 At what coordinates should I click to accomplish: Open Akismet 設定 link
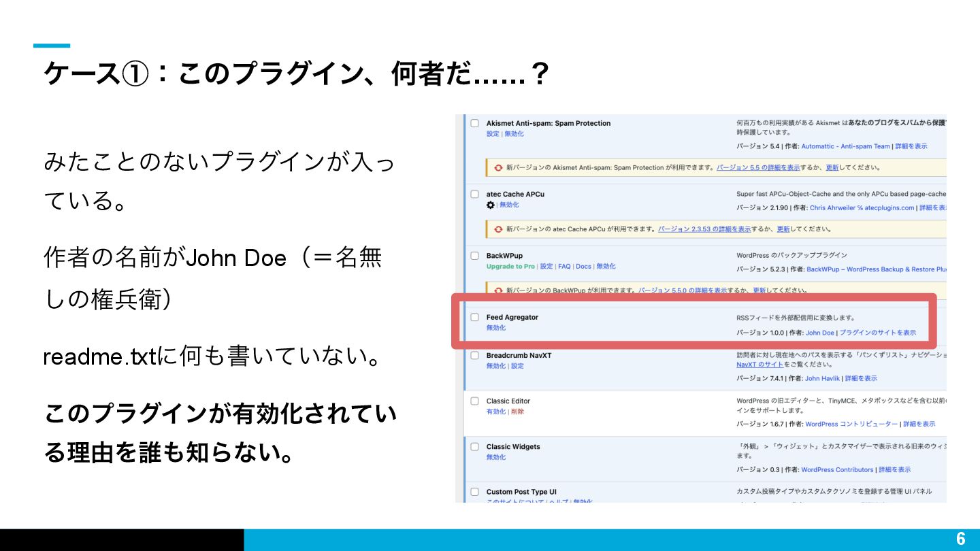click(x=493, y=134)
